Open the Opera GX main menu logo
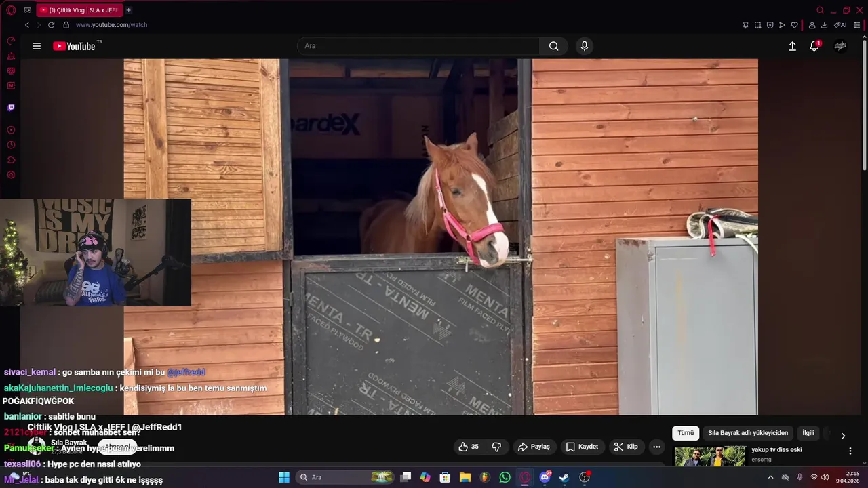Image resolution: width=868 pixels, height=488 pixels. [x=11, y=10]
